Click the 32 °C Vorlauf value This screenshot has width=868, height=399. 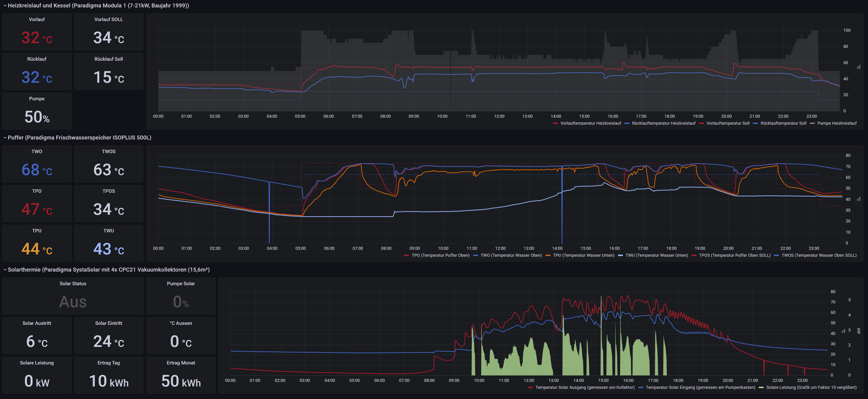click(x=37, y=38)
